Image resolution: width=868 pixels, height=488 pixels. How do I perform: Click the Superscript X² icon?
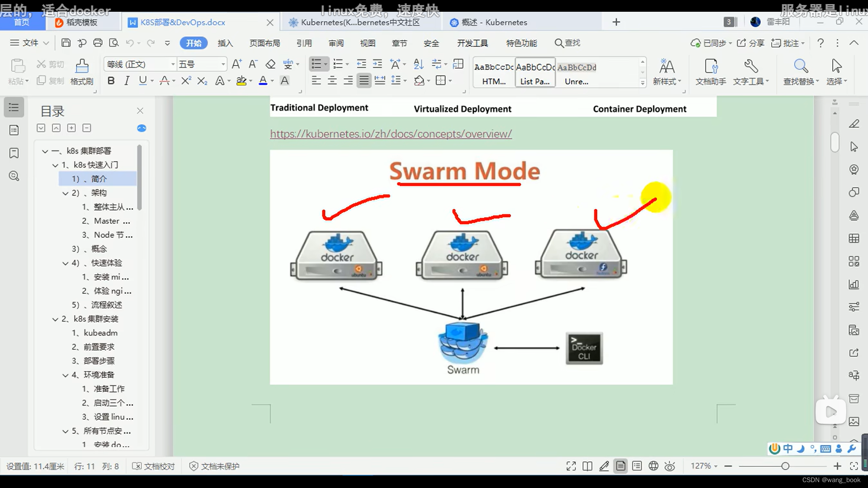point(186,81)
